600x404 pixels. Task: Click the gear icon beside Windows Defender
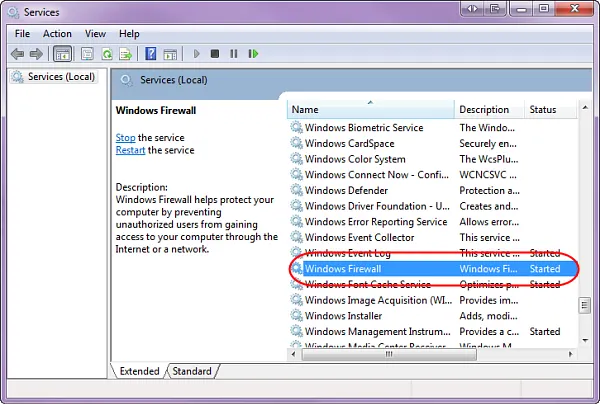pos(296,190)
